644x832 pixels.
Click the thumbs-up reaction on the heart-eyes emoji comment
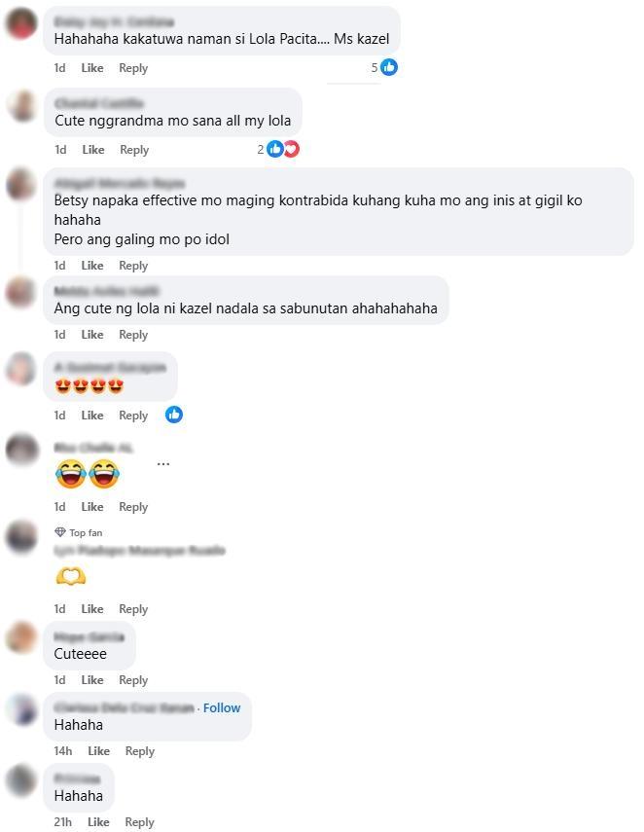tap(174, 415)
